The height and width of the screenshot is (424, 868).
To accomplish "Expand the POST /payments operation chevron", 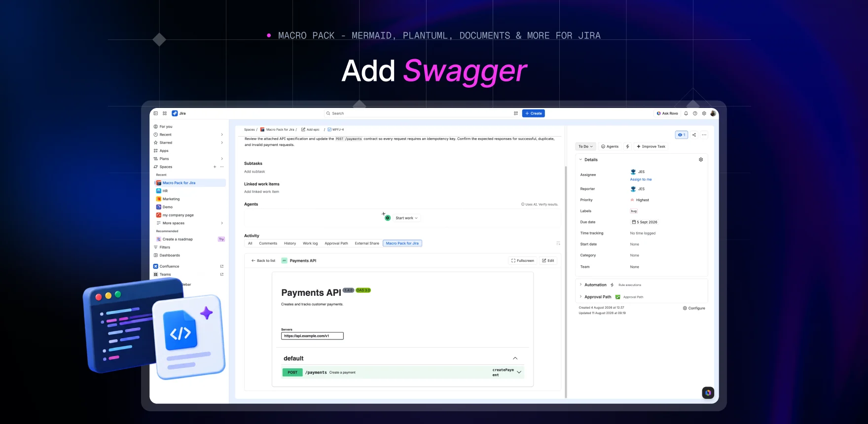I will point(519,372).
